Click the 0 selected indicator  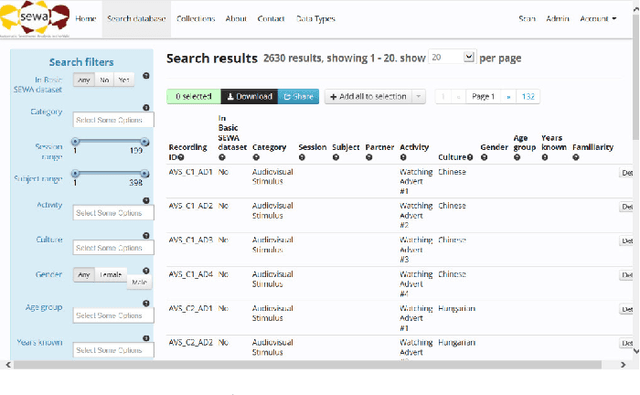pyautogui.click(x=193, y=97)
